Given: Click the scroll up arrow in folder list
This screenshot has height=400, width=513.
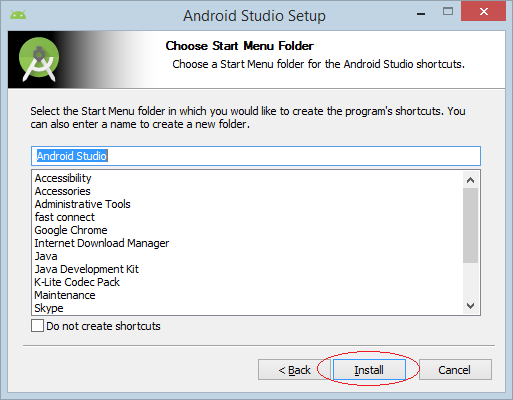Looking at the screenshot, I should (470, 180).
